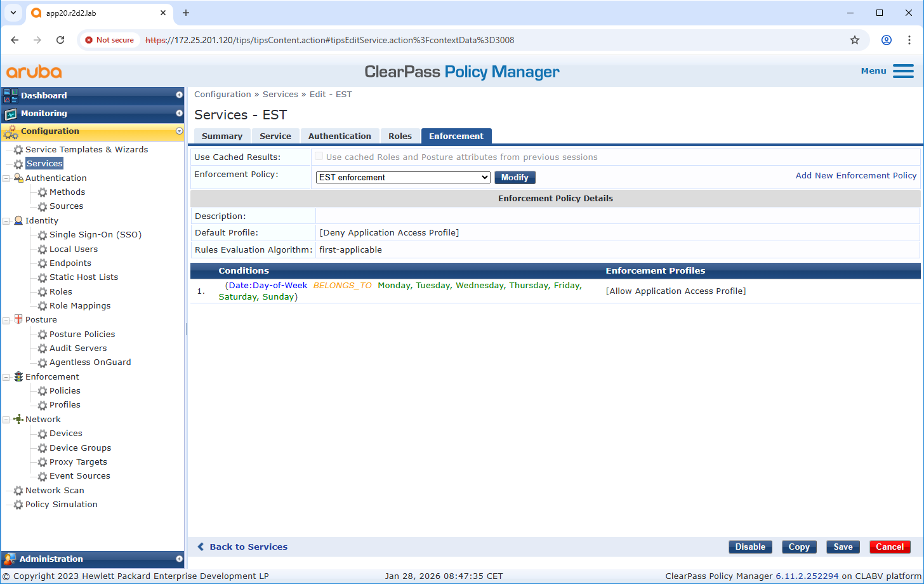Open the EST enforcement policy dropdown
The width and height of the screenshot is (924, 584).
403,178
